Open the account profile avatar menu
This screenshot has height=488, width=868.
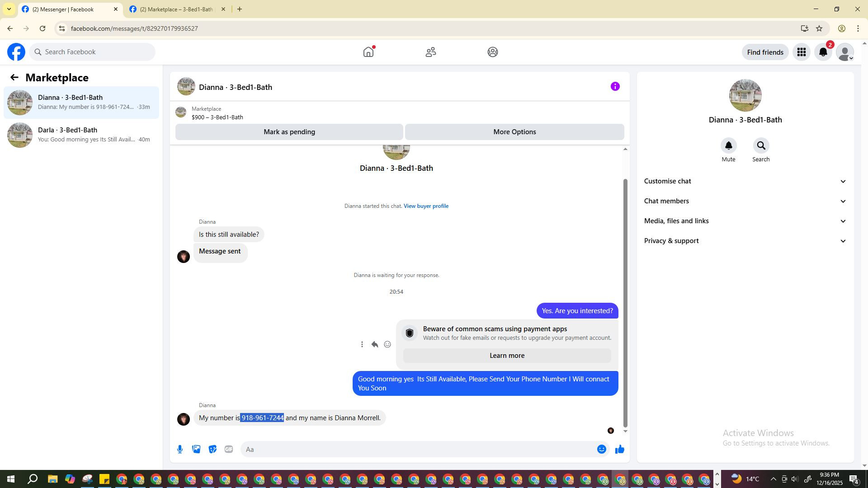click(x=844, y=52)
